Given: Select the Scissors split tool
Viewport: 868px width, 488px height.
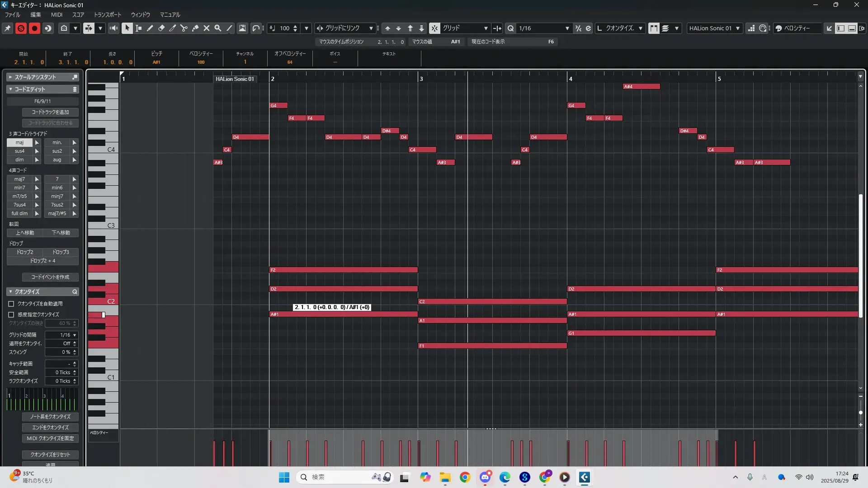Looking at the screenshot, I should point(184,28).
